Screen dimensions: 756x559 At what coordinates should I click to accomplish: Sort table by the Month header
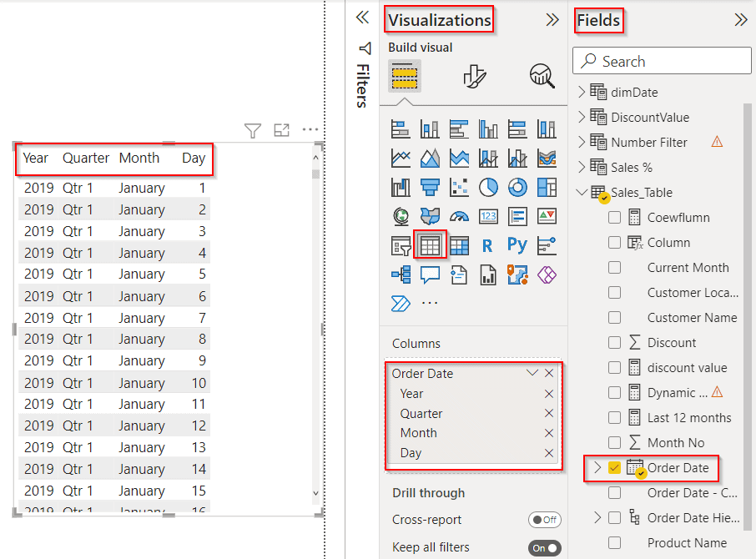point(139,158)
